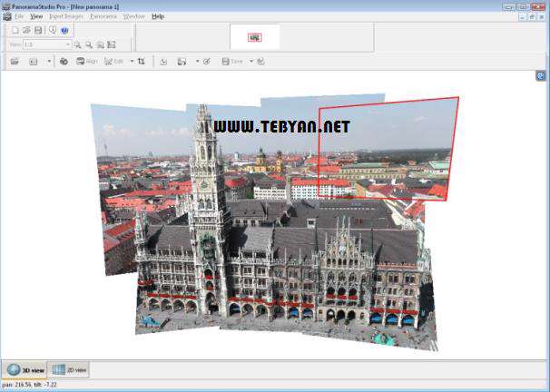Viewport: 550px width, 392px height.
Task: Click the floppy disk Save project icon
Action: (x=38, y=31)
